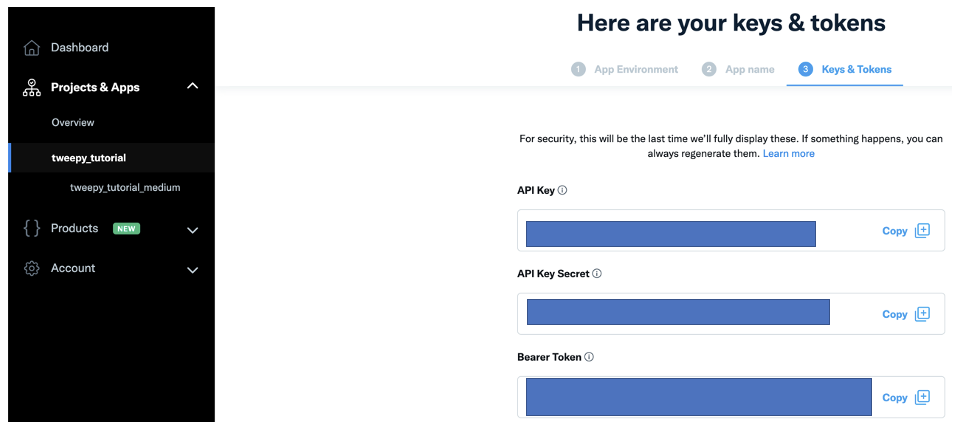The image size is (960, 431).
Task: Click the API Key value field
Action: pyautogui.click(x=670, y=233)
